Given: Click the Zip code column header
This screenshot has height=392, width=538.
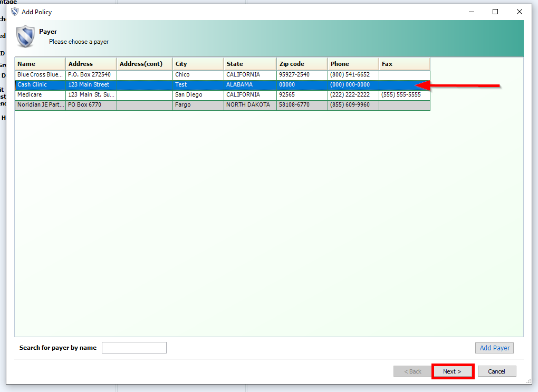Looking at the screenshot, I should (302, 64).
